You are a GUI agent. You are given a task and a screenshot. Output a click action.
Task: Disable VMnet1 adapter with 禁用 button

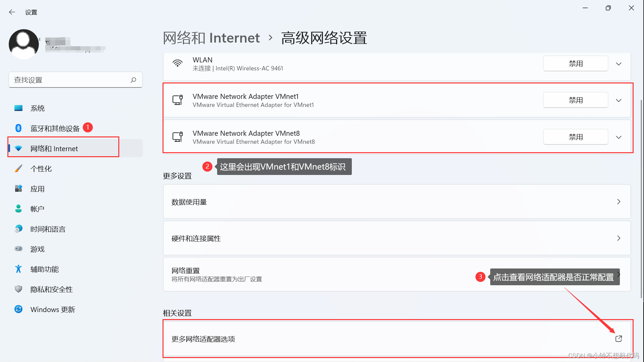[x=576, y=100]
